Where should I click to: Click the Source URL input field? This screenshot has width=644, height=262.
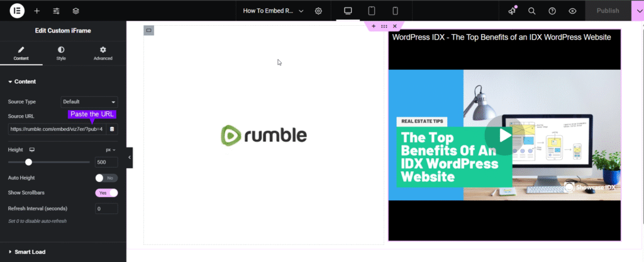tap(57, 129)
